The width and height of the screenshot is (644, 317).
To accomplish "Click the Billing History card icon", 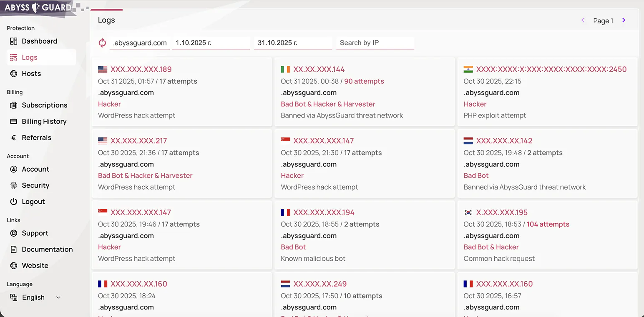I will pos(14,122).
